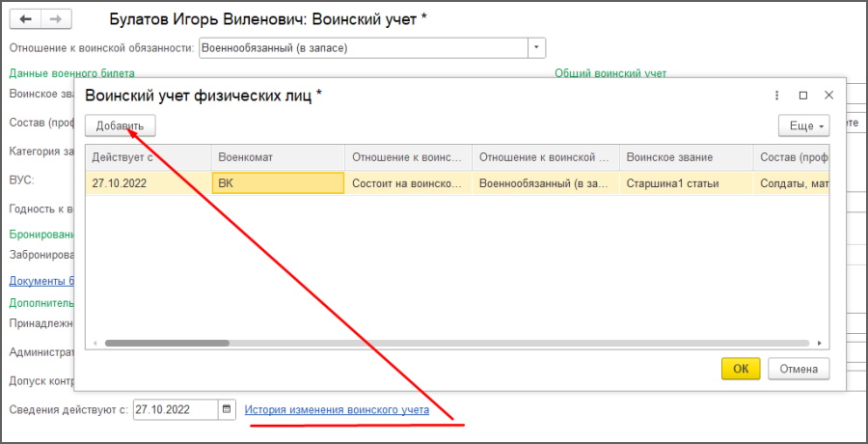Open the dialog's three-dot options menu
Screen dimensions: 868x444
pos(777,96)
